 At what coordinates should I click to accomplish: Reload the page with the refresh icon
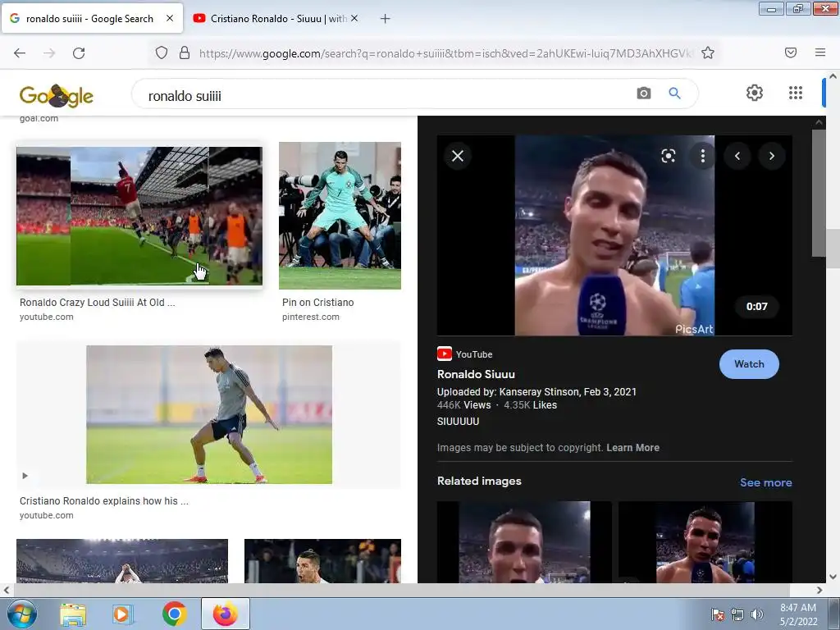point(79,52)
